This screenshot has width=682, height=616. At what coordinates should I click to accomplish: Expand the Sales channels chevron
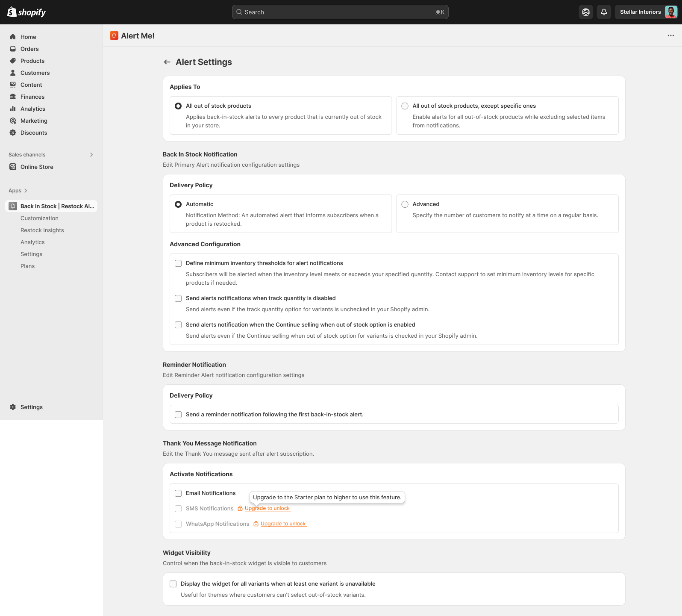pos(91,155)
